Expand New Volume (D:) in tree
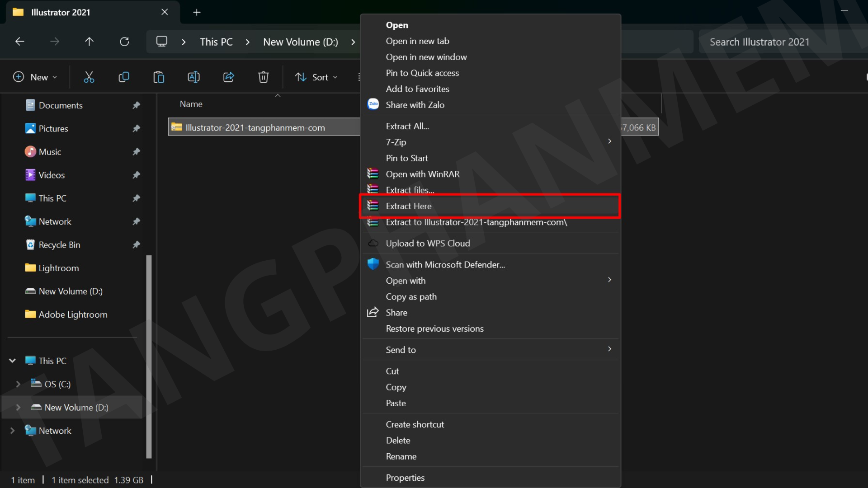 click(x=18, y=407)
